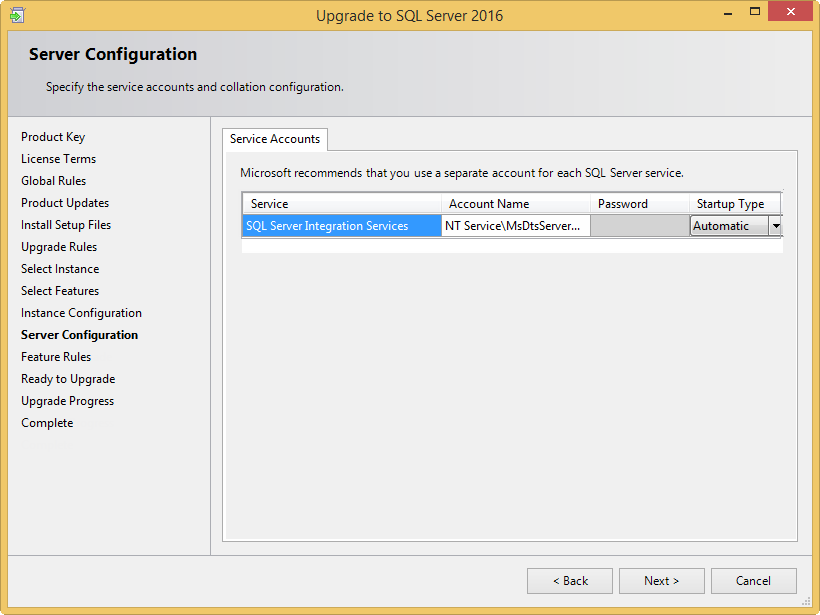
Task: Close the Upgrade to SQL Server window
Action: tap(790, 11)
